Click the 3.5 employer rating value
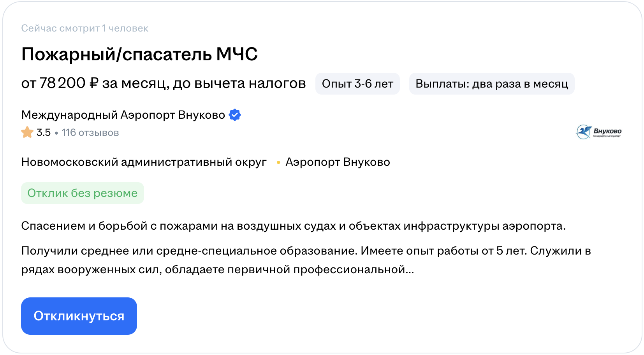This screenshot has height=355, width=644. point(44,133)
